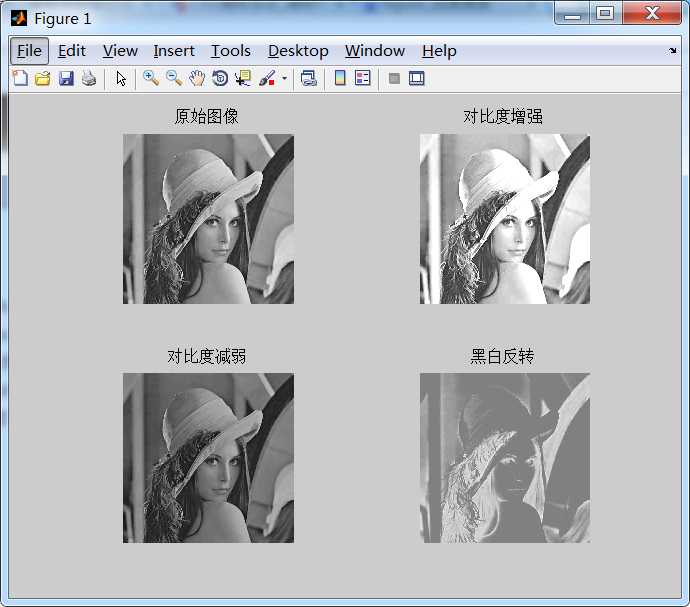Viewport: 690px width, 607px height.
Task: Click the 对比度增强 enhanced contrast image
Action: [505, 219]
